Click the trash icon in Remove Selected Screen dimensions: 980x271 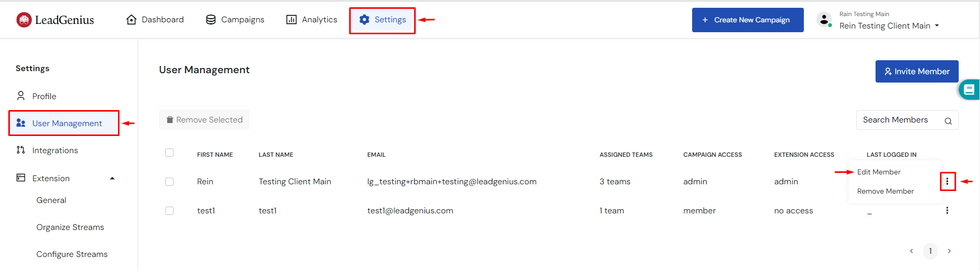[169, 120]
